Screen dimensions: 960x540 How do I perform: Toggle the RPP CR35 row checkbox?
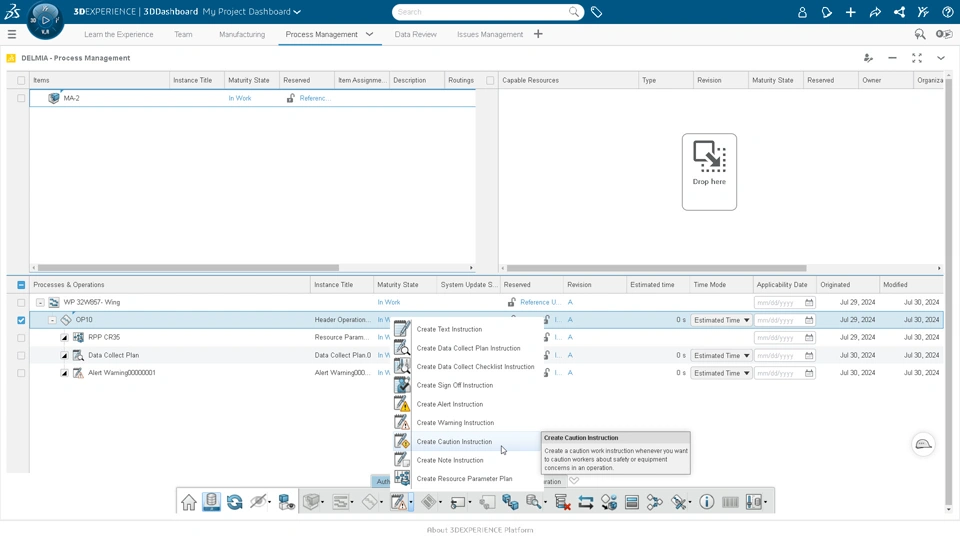(21, 337)
